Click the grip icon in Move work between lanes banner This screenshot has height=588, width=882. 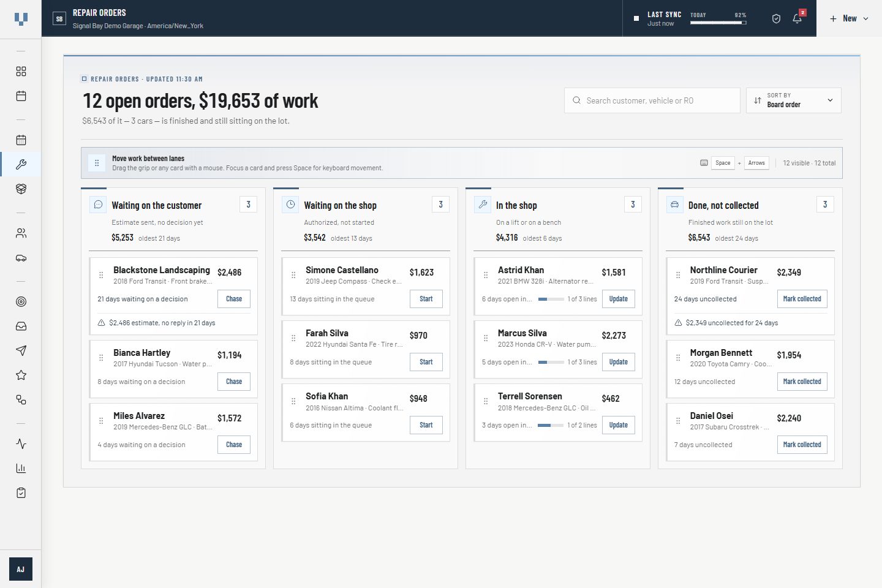pyautogui.click(x=97, y=163)
